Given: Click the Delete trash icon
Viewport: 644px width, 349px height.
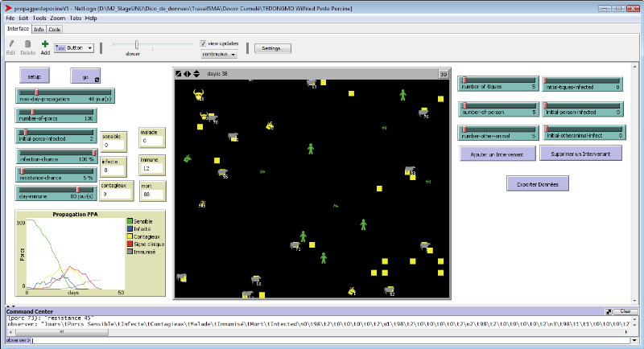Looking at the screenshot, I should click(x=28, y=44).
